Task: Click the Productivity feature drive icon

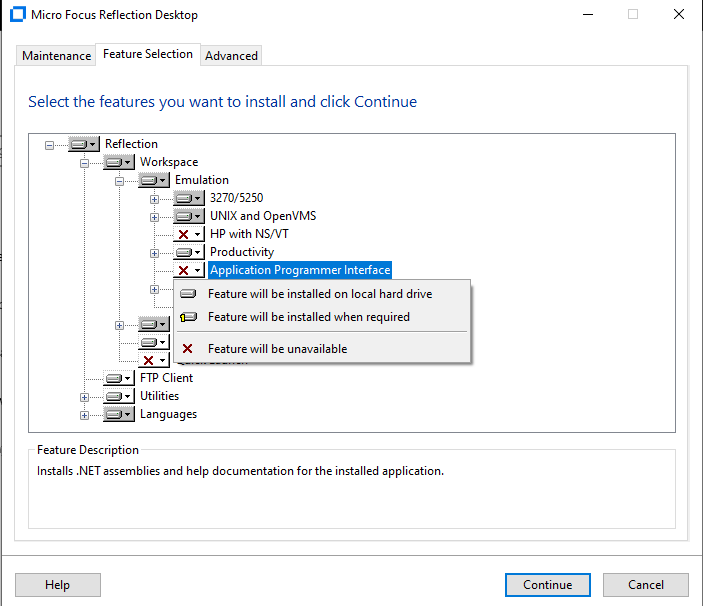Action: (188, 252)
